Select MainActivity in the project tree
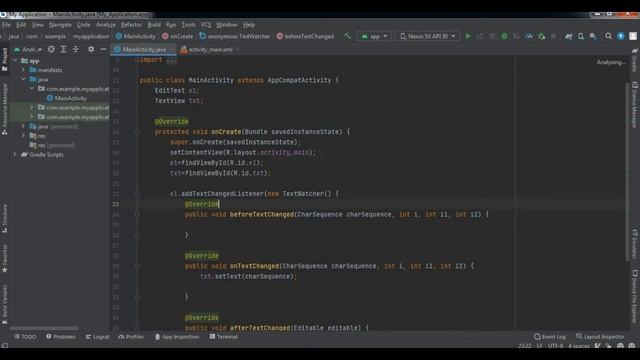Screen dimensions: 640x360 click(x=70, y=98)
